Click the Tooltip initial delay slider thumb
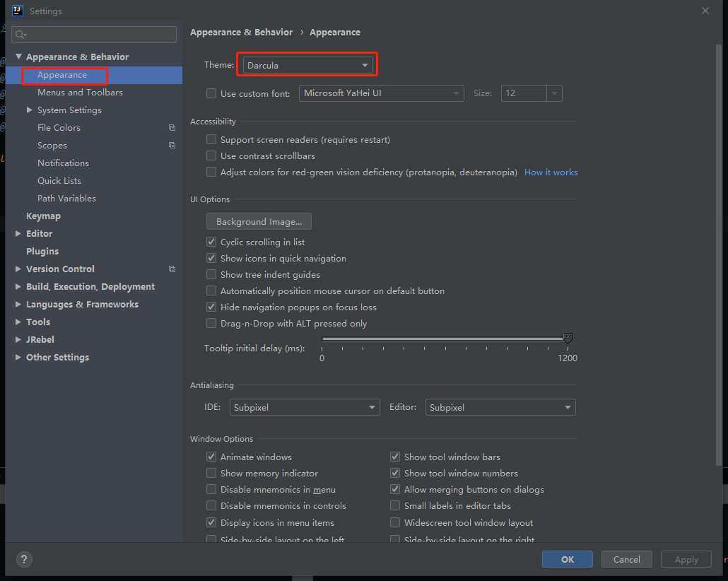This screenshot has width=728, height=581. pyautogui.click(x=568, y=338)
